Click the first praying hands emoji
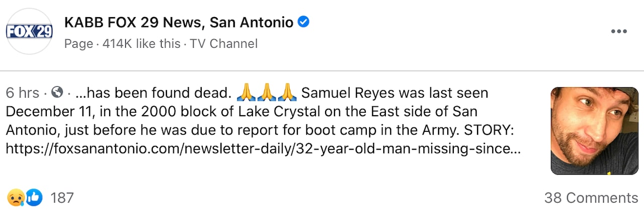Image resolution: width=644 pixels, height=216 pixels. (x=246, y=93)
